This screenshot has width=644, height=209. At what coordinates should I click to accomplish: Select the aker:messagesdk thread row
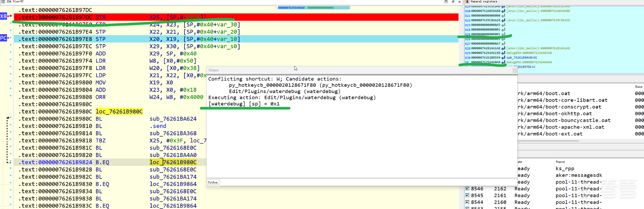pyautogui.click(x=580, y=175)
